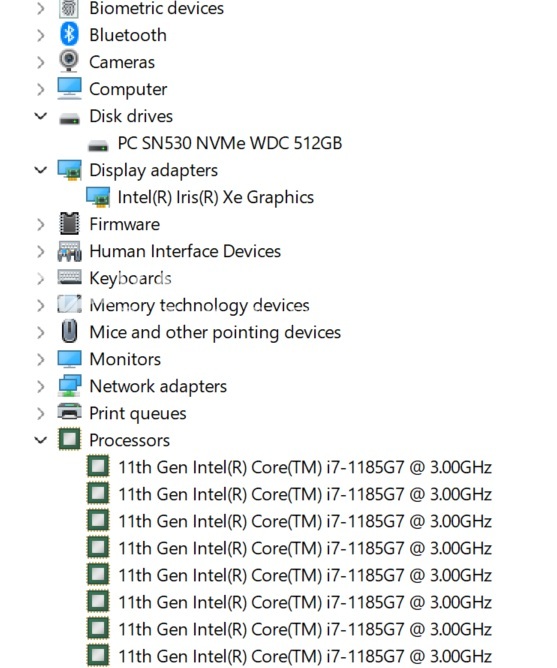
Task: Click the Bluetooth category icon
Action: (x=69, y=35)
